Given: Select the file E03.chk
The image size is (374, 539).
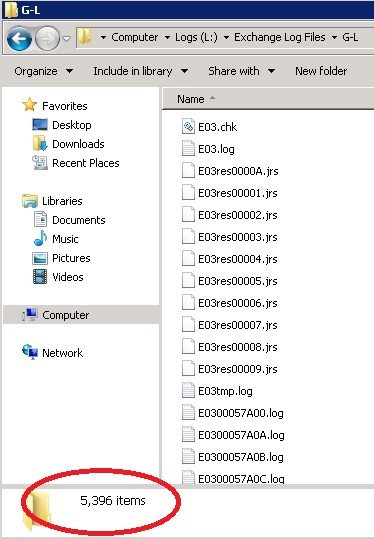Looking at the screenshot, I should coord(218,127).
